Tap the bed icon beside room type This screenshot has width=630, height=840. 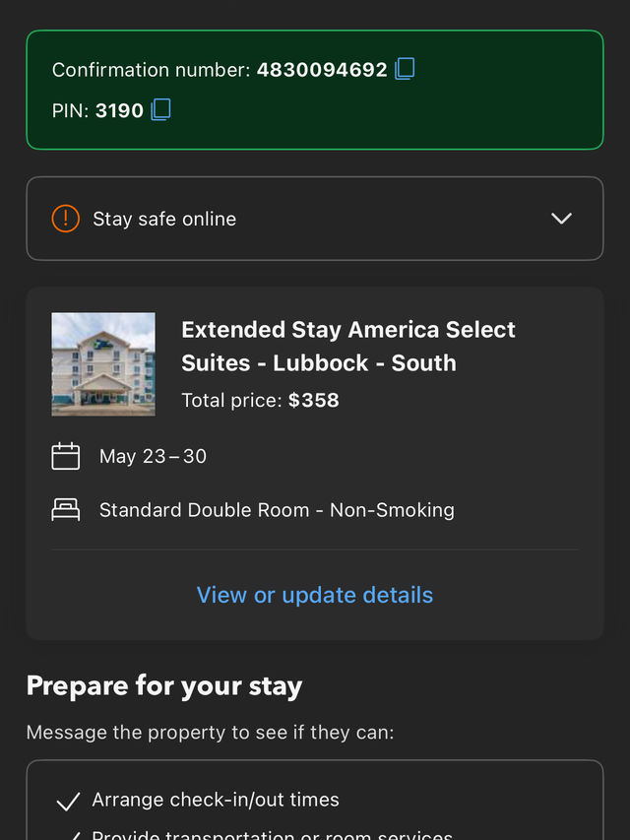pos(65,510)
